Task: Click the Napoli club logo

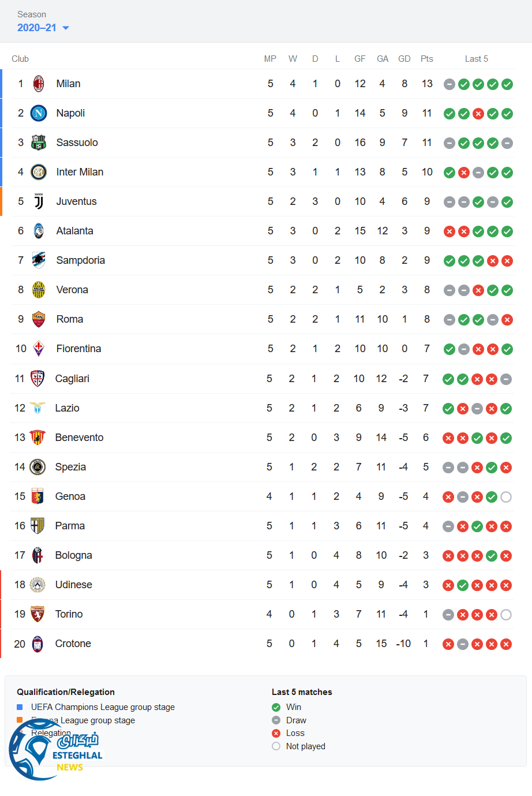Action: point(39,113)
